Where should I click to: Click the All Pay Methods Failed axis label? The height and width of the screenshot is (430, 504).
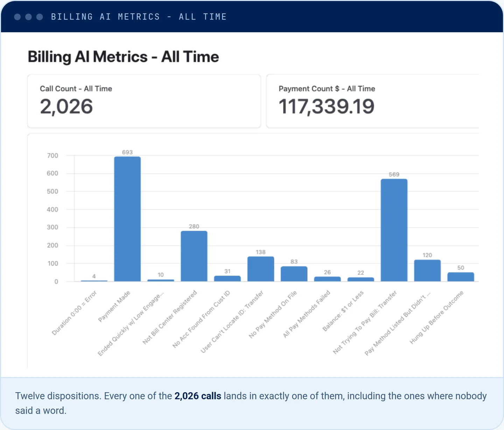[x=307, y=314]
